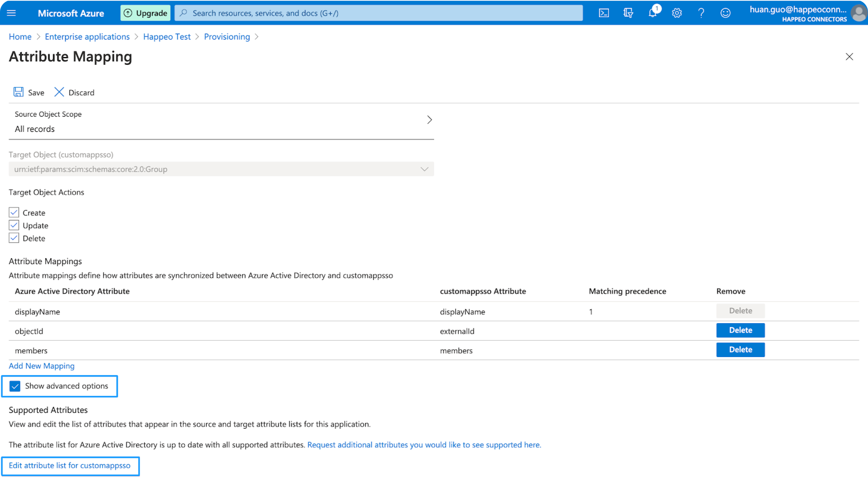868x482 pixels.
Task: Delete the members mapping
Action: (740, 350)
